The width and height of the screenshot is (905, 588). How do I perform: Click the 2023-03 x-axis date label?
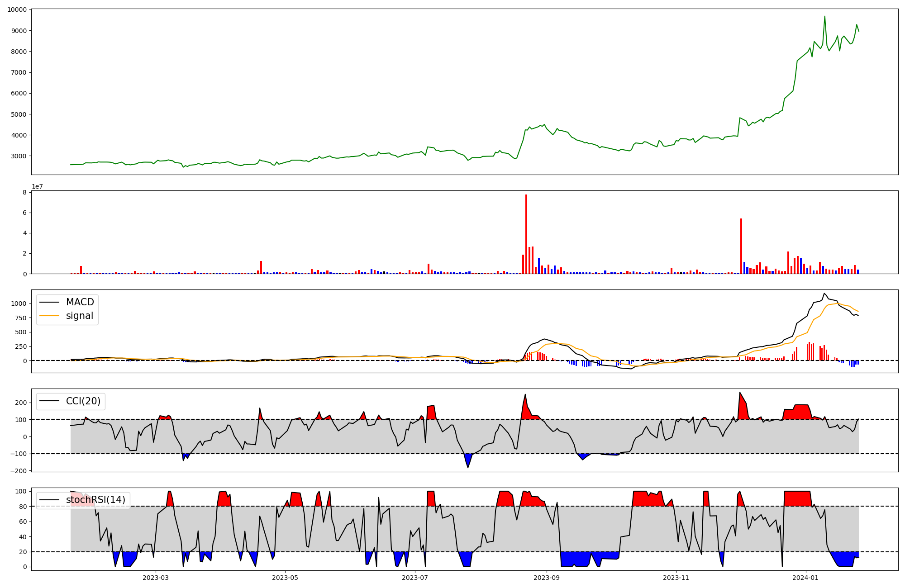156,578
